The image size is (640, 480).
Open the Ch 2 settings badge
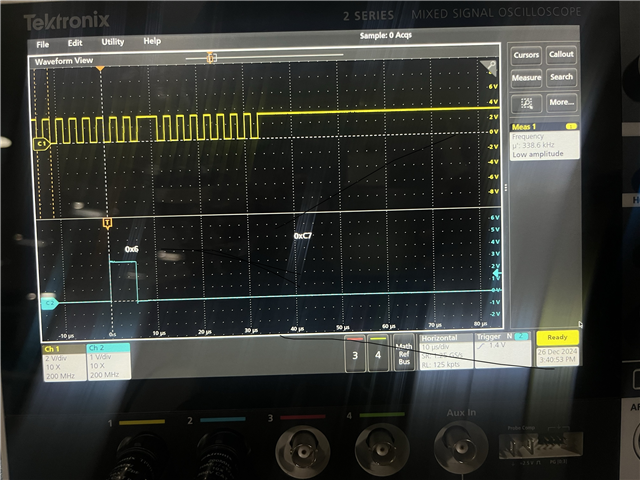108,361
